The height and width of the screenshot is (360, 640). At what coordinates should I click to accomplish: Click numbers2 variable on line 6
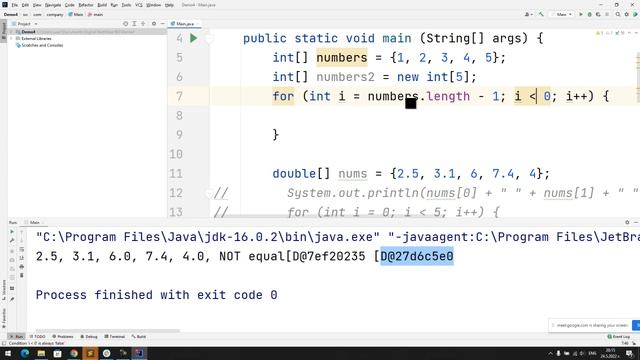pos(345,77)
